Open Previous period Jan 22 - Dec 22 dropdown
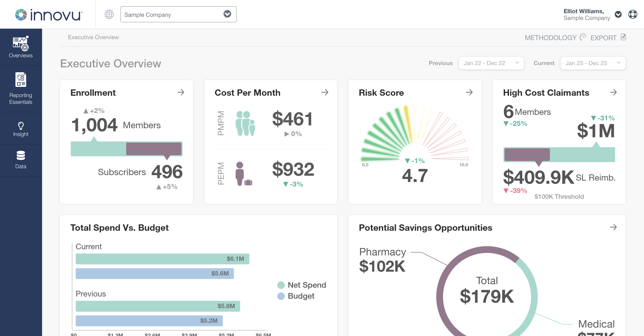Image resolution: width=644 pixels, height=336 pixels. 491,63
